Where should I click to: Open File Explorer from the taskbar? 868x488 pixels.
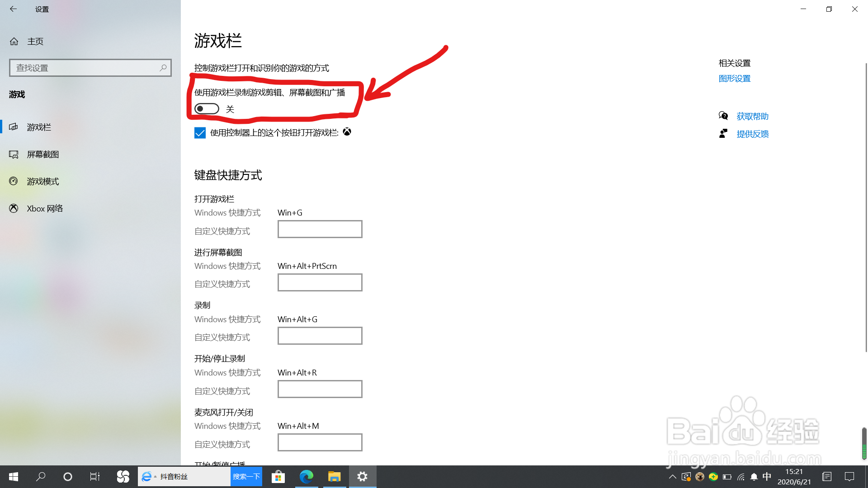(335, 476)
